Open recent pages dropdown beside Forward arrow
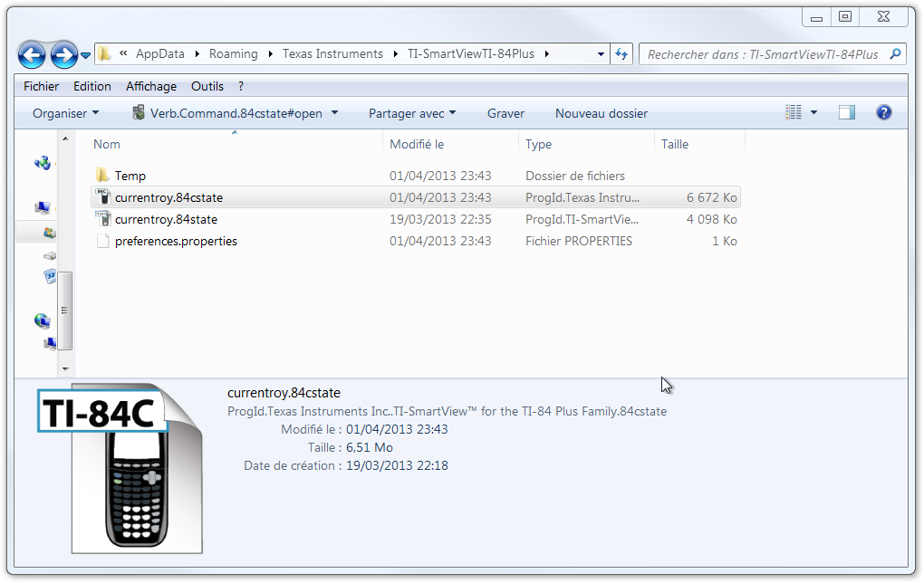Screen dimensions: 924x583 click(86, 55)
